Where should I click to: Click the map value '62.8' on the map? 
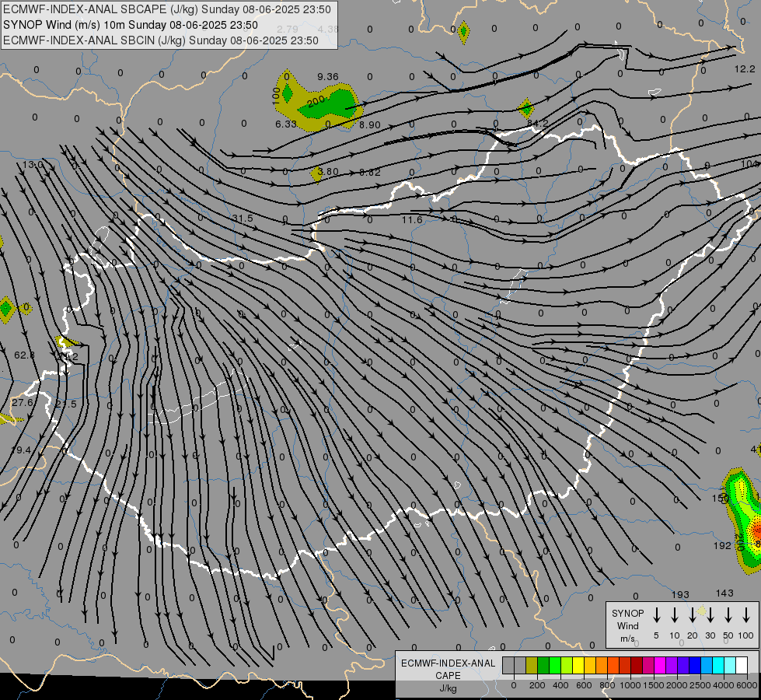[x=24, y=355]
